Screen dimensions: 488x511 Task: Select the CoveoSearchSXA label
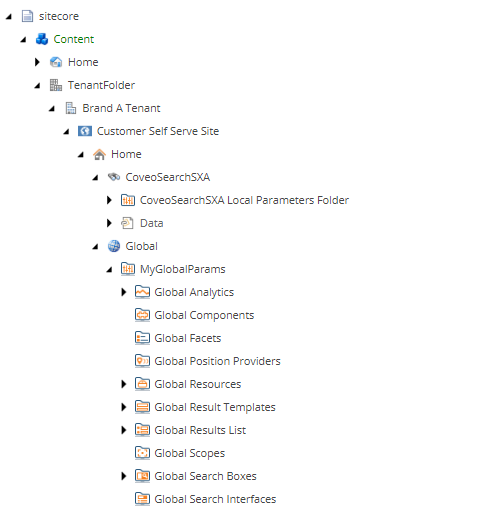pos(168,177)
